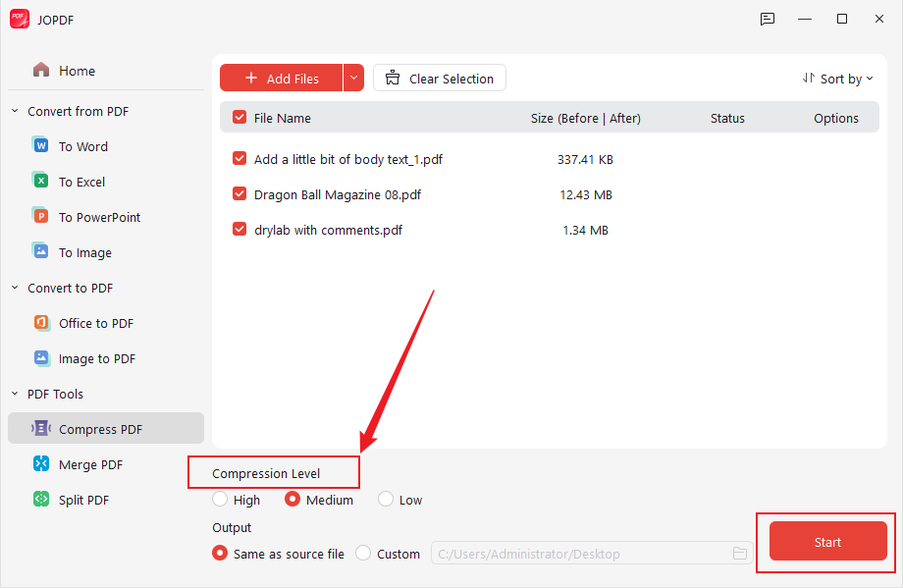903x588 pixels.
Task: Toggle the select-all File Name checkbox
Action: point(239,117)
